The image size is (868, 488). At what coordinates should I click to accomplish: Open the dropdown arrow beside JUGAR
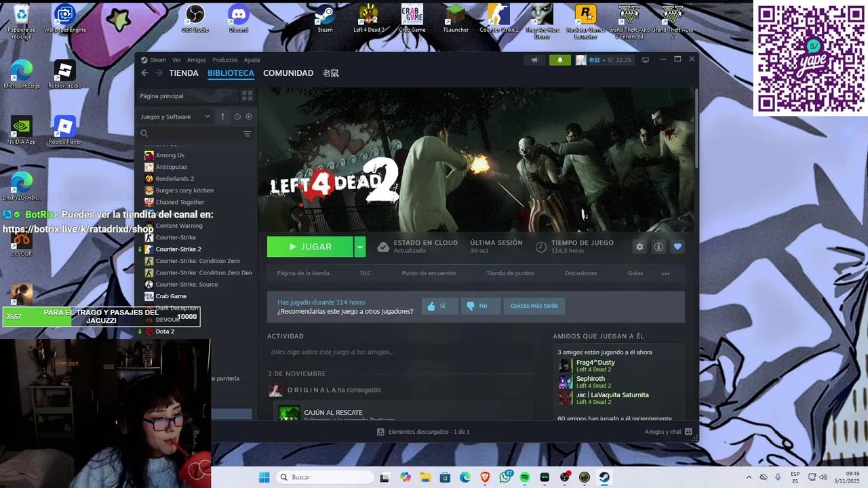point(360,247)
